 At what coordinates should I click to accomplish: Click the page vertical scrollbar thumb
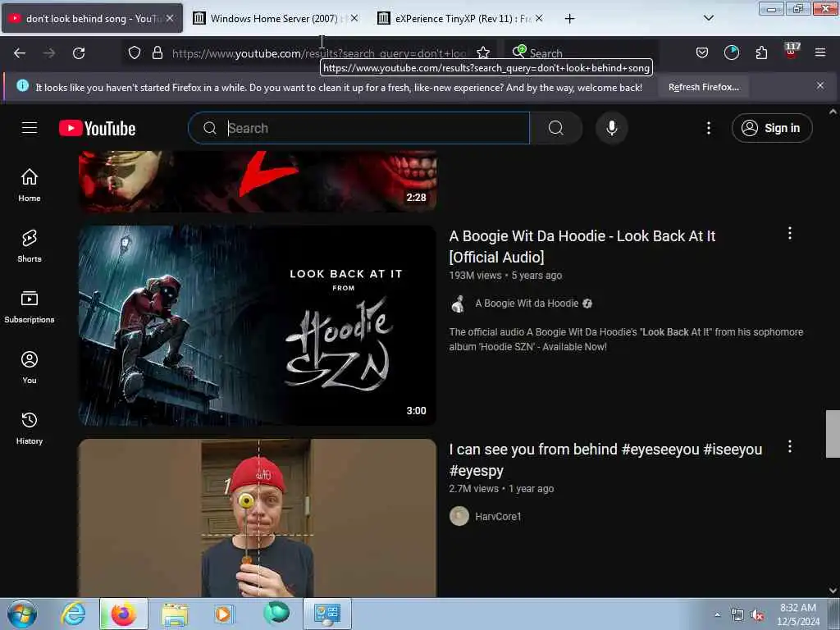coord(833,434)
